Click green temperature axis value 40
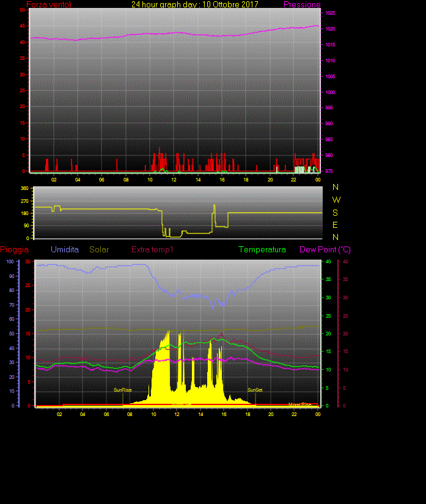Viewport: 426px width, 504px height. (x=328, y=261)
